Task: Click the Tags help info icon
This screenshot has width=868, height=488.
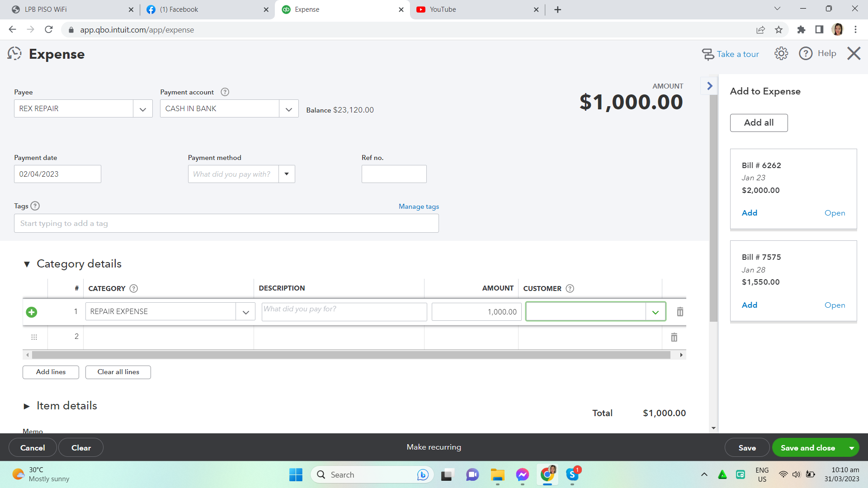Action: tap(35, 206)
